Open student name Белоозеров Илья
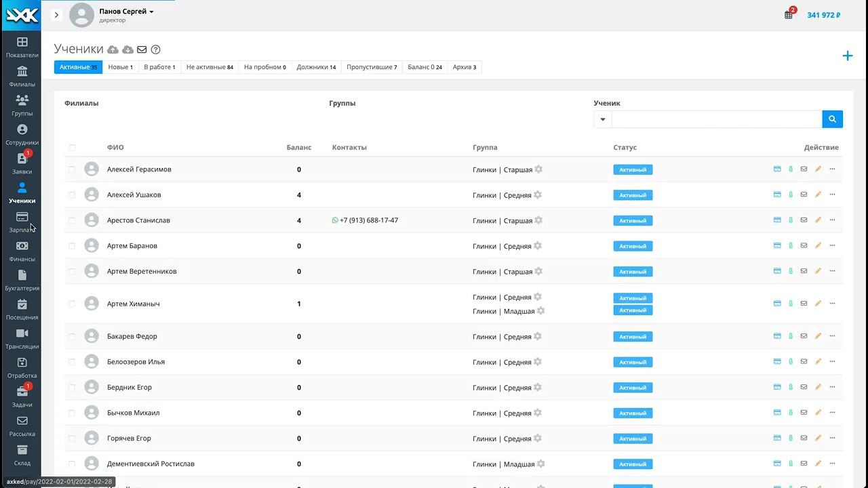 136,362
